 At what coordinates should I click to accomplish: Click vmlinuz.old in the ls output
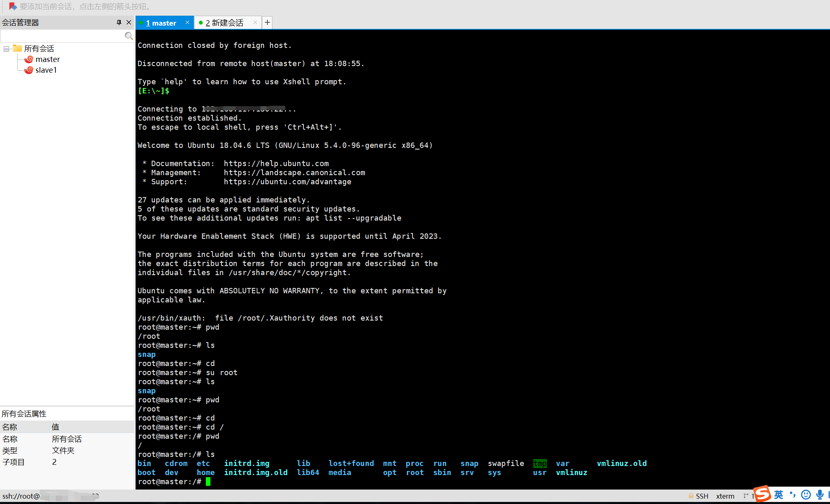tap(622, 464)
